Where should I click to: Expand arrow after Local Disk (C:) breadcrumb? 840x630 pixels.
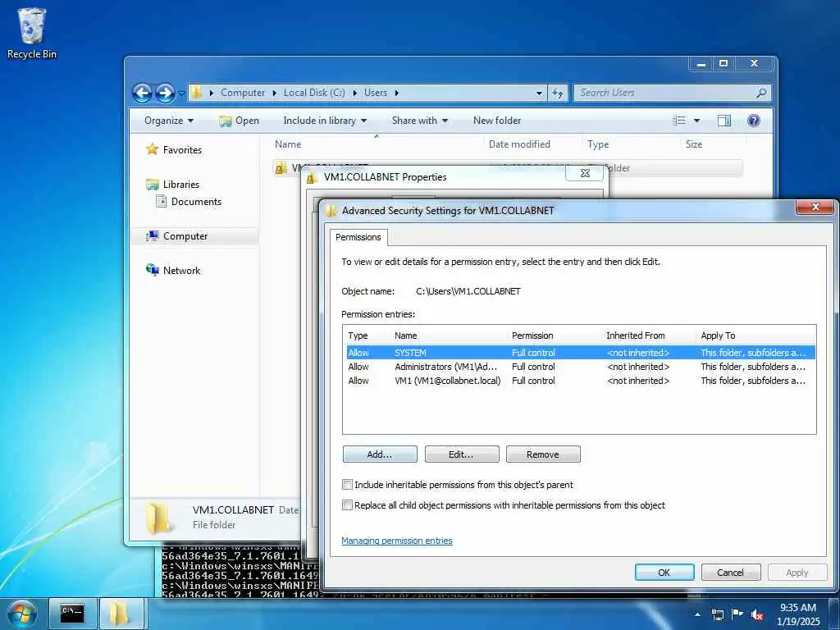pyautogui.click(x=354, y=93)
